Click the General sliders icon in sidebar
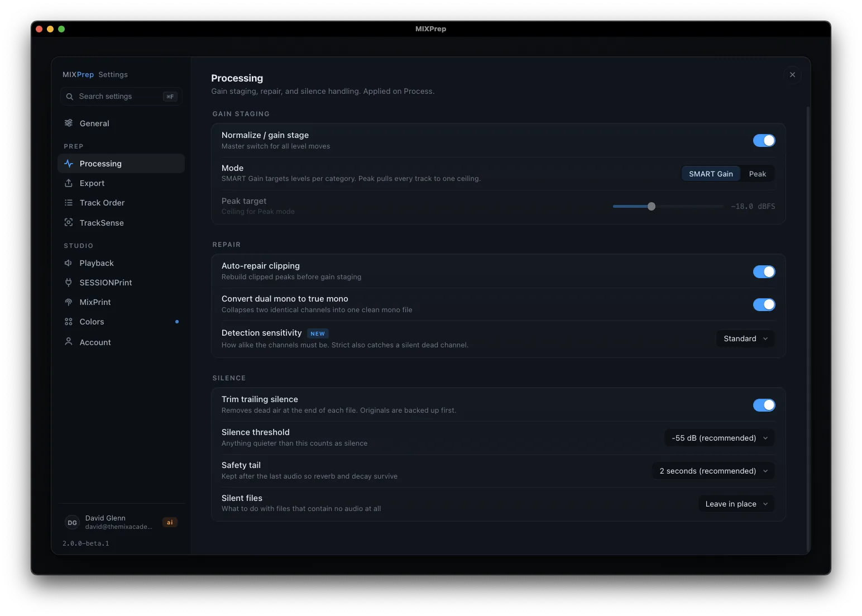862x616 pixels. click(69, 123)
